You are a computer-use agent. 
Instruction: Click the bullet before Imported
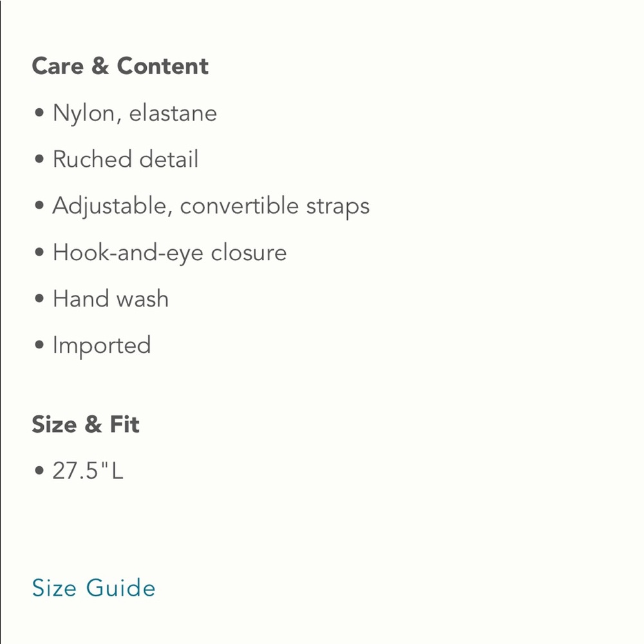[39, 345]
